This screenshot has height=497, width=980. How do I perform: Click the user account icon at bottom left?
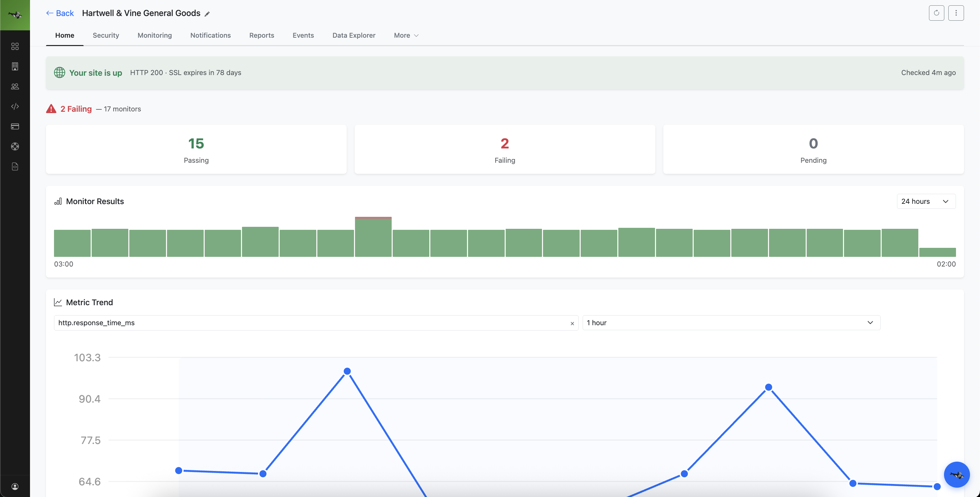(x=15, y=486)
